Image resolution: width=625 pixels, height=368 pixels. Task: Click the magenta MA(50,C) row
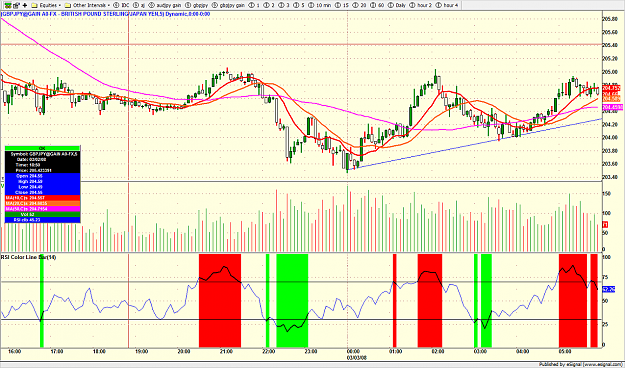click(x=42, y=209)
